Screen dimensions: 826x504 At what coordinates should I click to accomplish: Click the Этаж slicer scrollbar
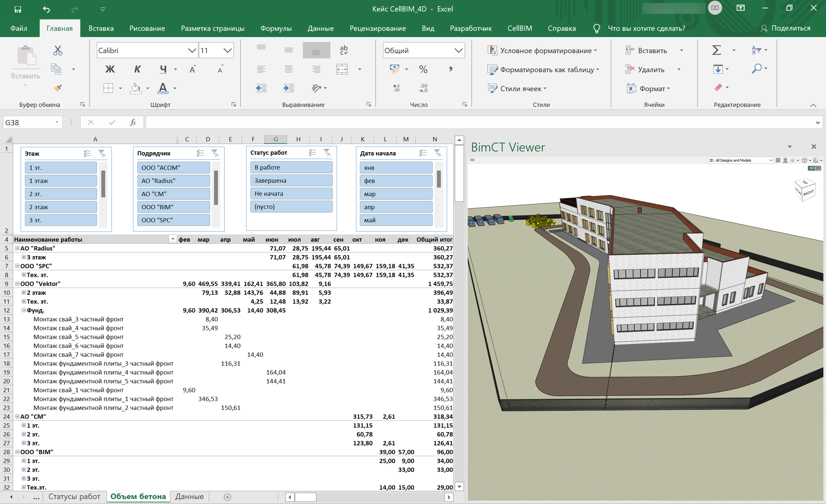tap(103, 184)
